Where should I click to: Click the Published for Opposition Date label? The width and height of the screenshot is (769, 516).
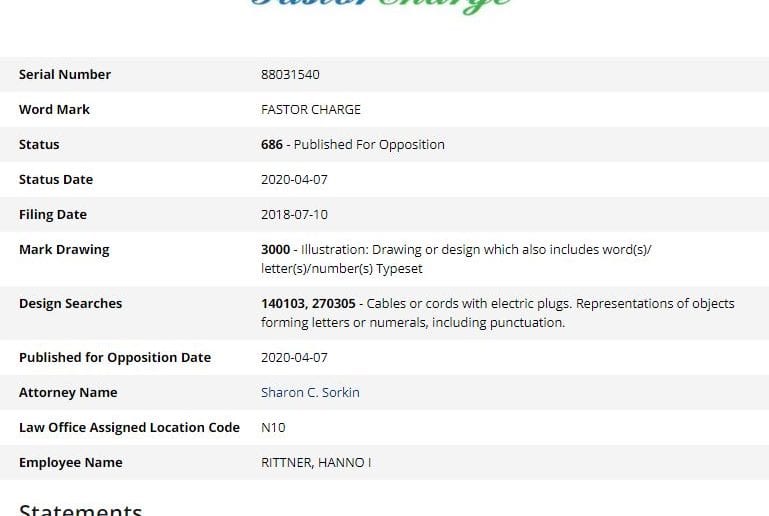[115, 358]
